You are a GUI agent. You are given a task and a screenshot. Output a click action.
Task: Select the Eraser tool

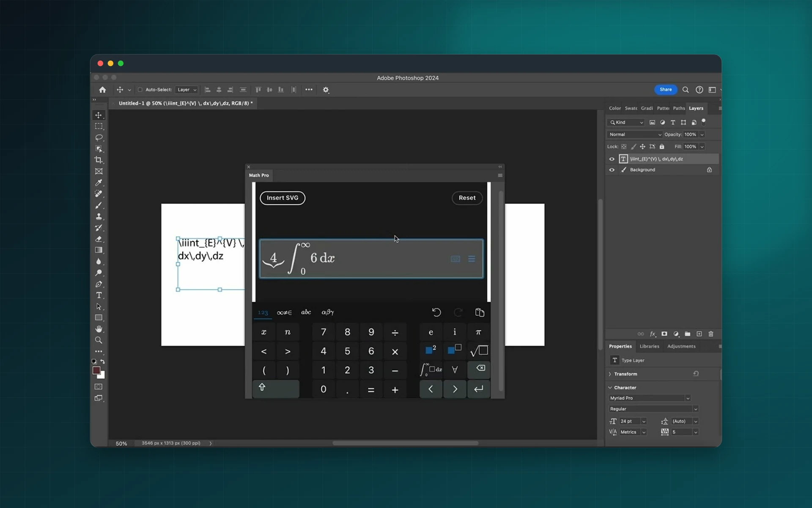point(99,239)
